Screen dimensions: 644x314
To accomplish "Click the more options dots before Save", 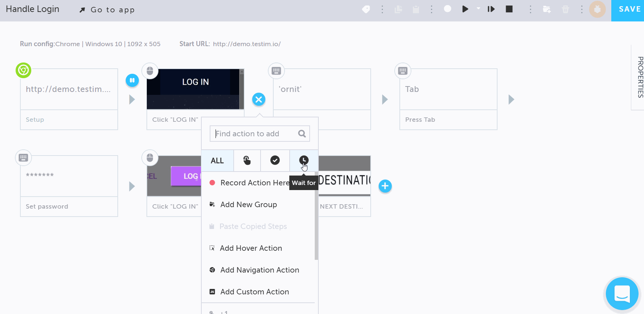I will [582, 9].
